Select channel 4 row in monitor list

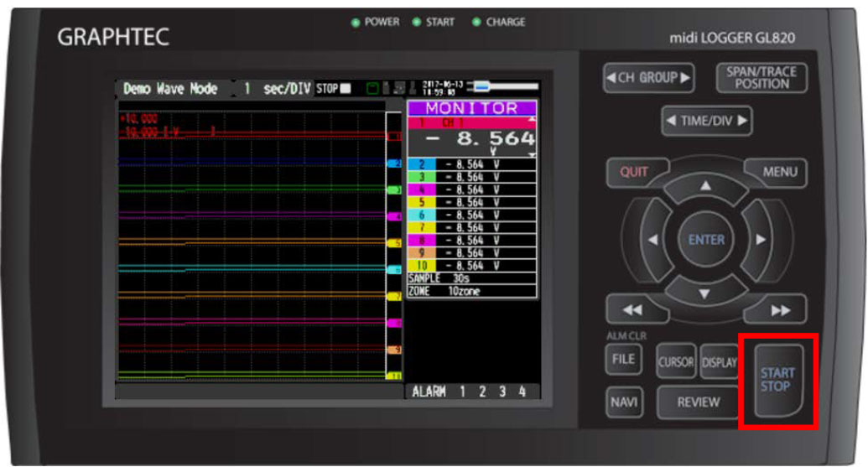(x=471, y=189)
